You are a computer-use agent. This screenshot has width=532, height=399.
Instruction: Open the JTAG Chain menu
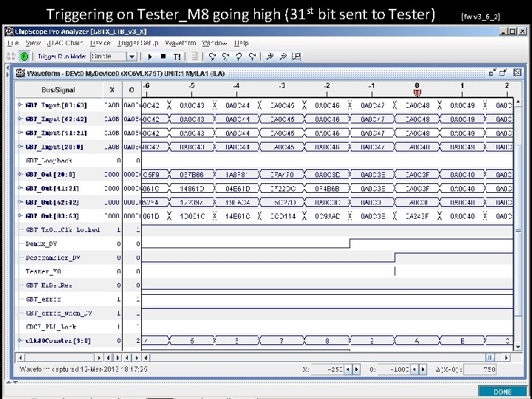(x=65, y=43)
